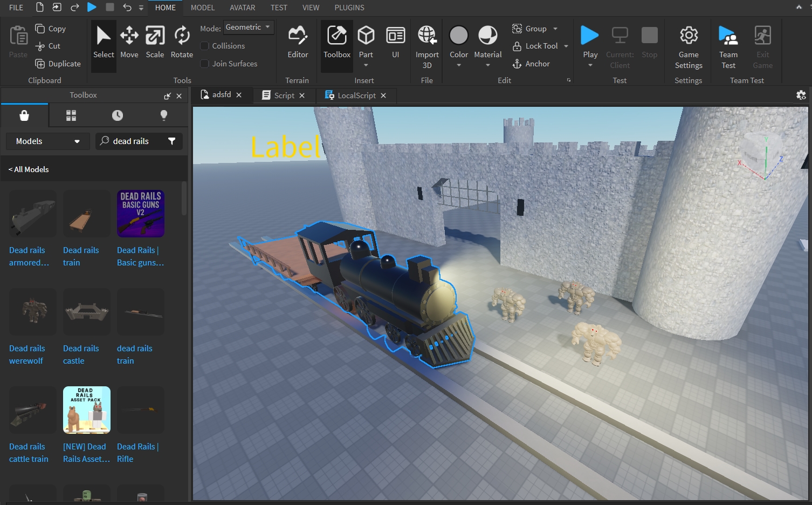812x505 pixels.
Task: Open Dead rails castle model link
Action: (x=81, y=354)
